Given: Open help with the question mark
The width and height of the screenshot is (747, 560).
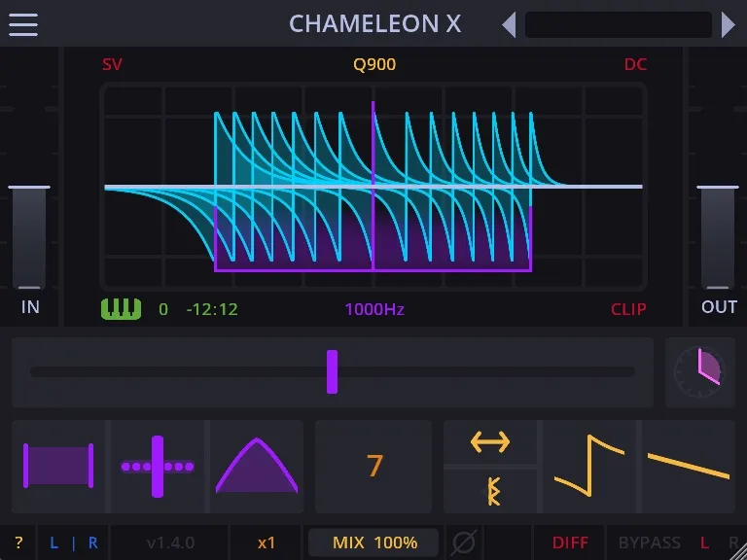Looking at the screenshot, I should pos(18,542).
